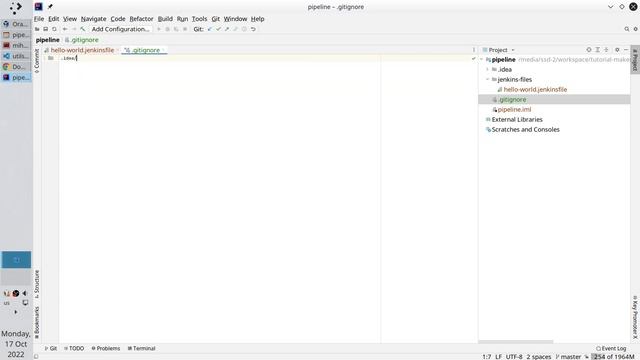Click the Build project hammer icon

pyautogui.click(x=82, y=29)
